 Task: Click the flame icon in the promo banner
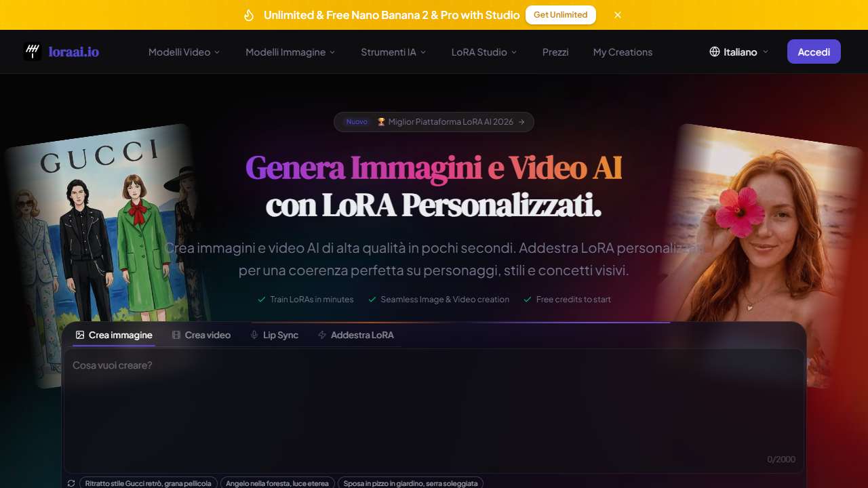248,14
